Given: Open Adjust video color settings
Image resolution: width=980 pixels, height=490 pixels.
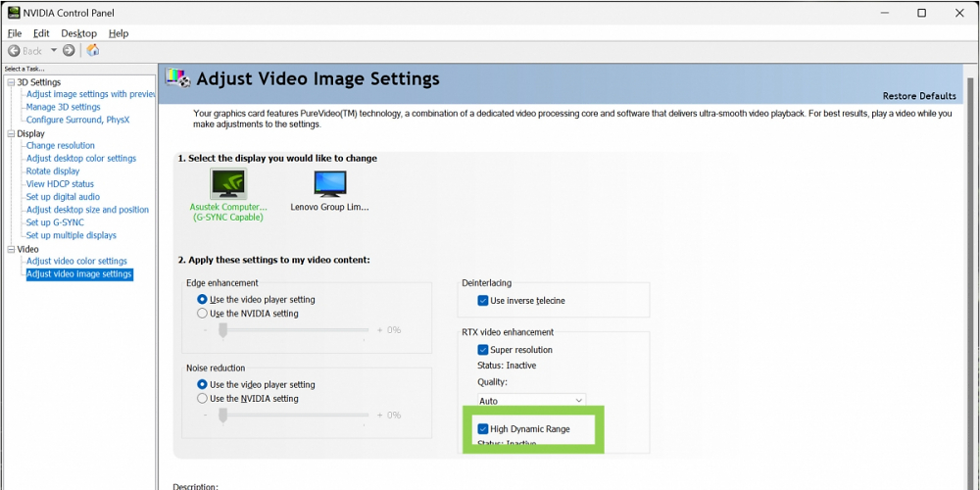Looking at the screenshot, I should (76, 261).
